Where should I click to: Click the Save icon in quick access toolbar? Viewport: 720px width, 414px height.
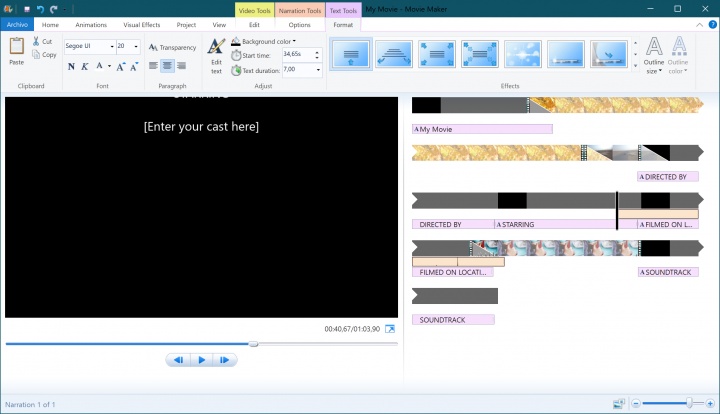pos(27,9)
